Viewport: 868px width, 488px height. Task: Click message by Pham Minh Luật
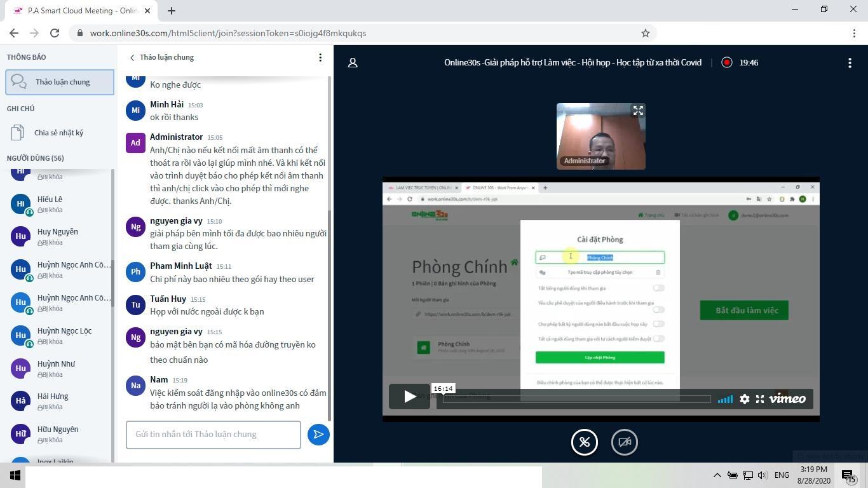click(232, 279)
